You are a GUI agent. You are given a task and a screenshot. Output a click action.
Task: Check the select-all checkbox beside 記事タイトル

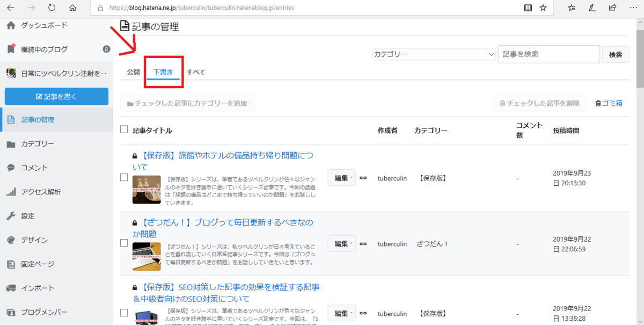[123, 130]
